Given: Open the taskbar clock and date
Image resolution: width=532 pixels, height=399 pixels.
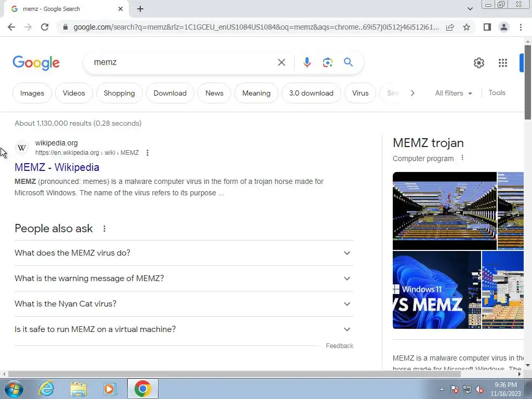Looking at the screenshot, I should pos(506,389).
